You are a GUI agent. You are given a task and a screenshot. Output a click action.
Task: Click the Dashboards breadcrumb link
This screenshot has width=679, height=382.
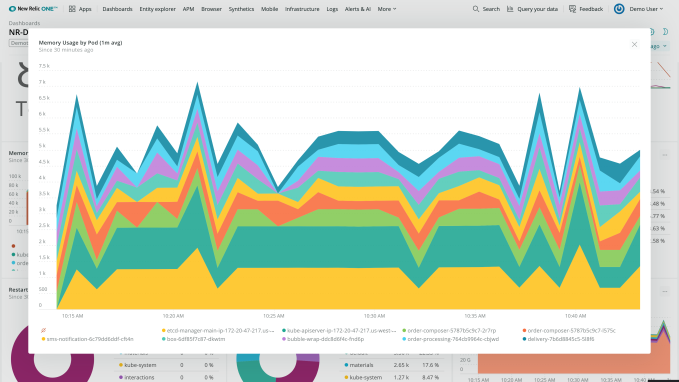click(24, 23)
